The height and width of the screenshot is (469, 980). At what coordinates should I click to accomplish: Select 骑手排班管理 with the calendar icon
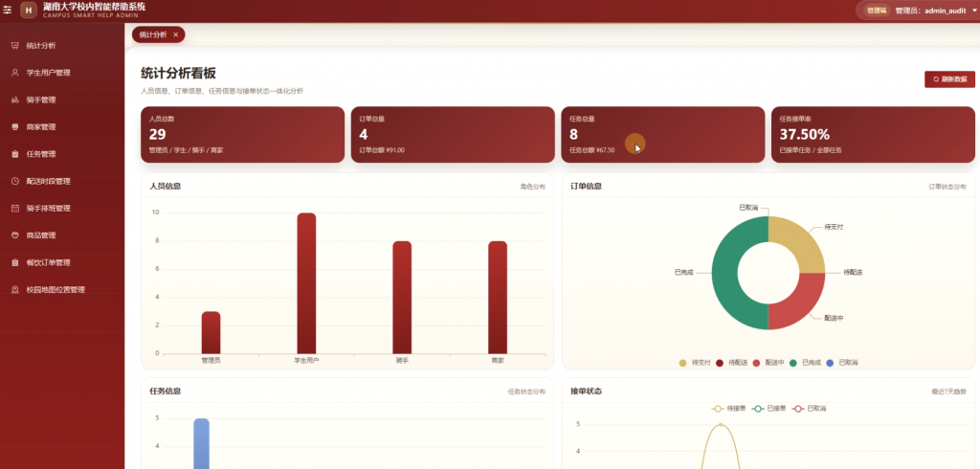pos(62,209)
